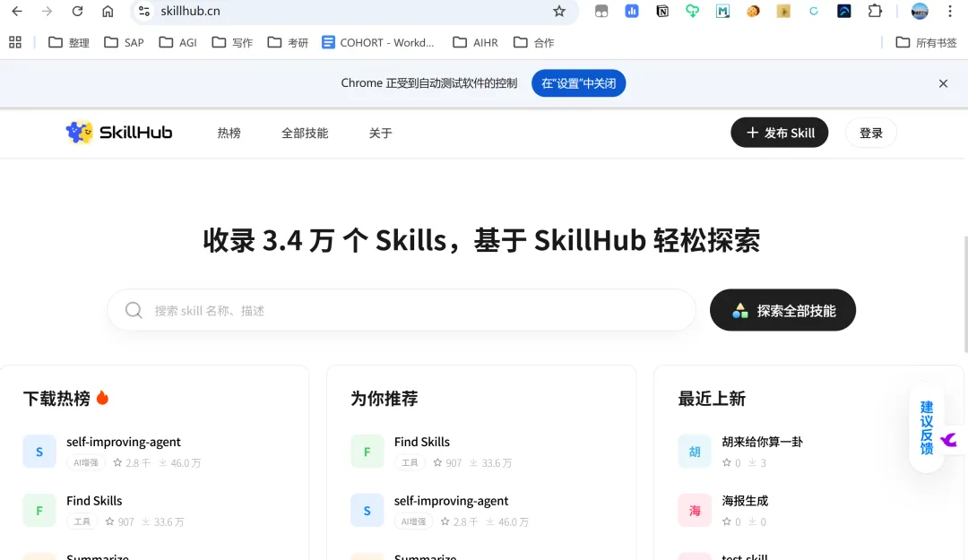Open the 考研 bookmark folder
The height and width of the screenshot is (560, 968).
[x=288, y=42]
